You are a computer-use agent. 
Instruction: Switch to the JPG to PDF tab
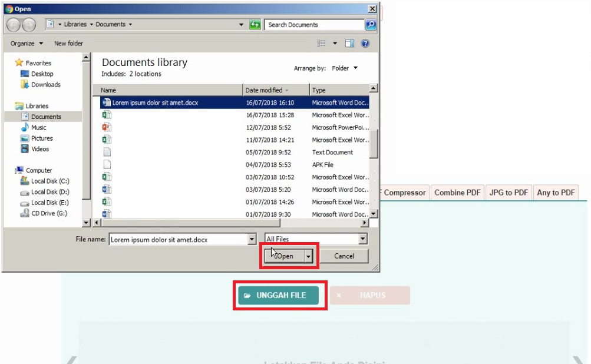(509, 193)
